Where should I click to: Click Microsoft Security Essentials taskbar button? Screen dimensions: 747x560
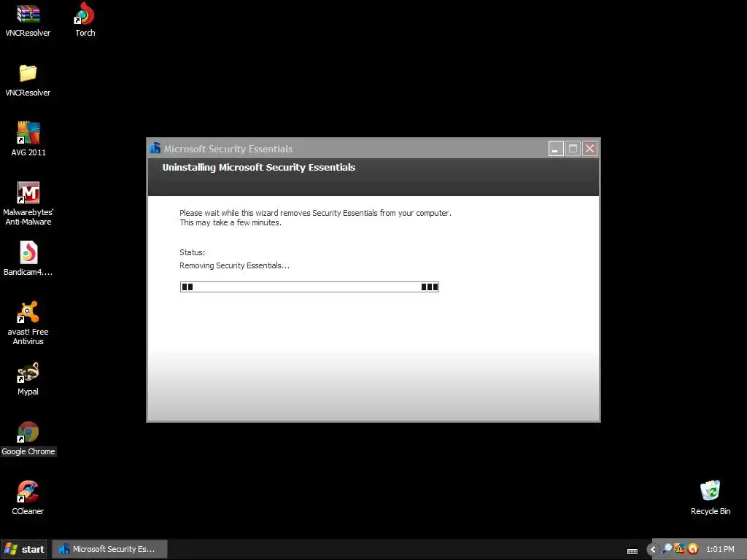tap(109, 549)
